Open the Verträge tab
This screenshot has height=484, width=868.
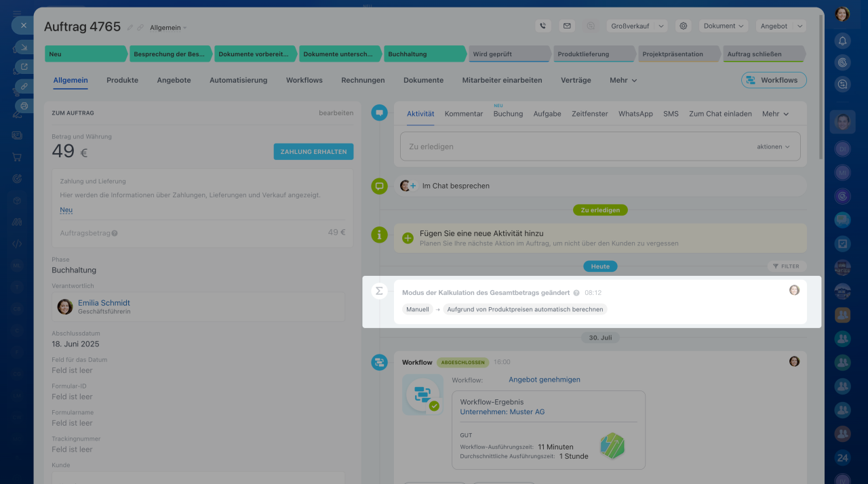click(576, 80)
